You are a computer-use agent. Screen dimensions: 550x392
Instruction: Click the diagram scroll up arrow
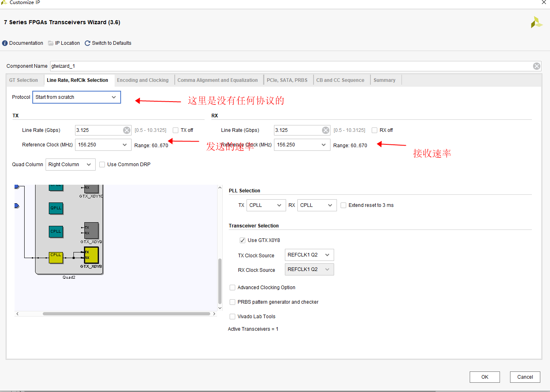220,188
